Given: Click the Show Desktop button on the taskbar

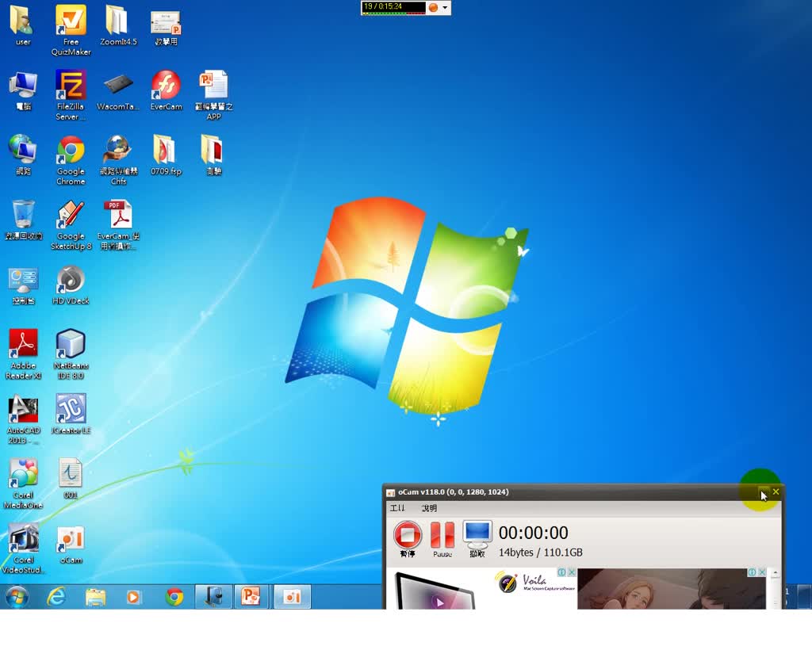Looking at the screenshot, I should pyautogui.click(x=804, y=597).
